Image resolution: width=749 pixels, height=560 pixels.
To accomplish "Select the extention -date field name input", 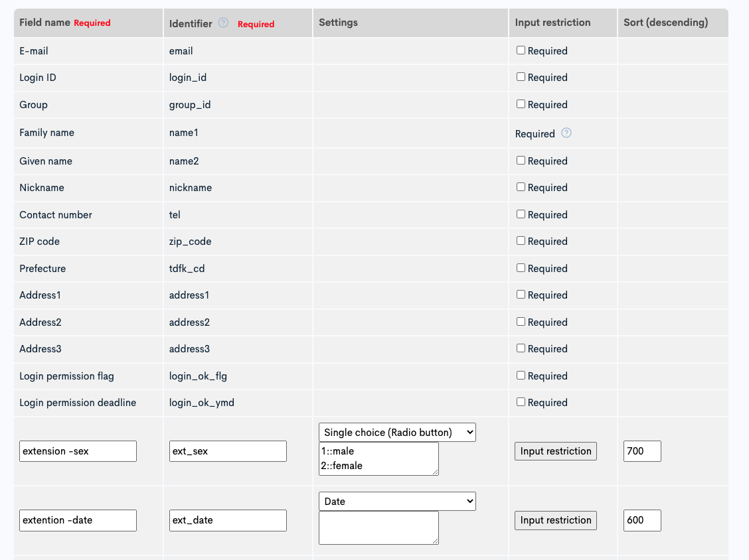I will click(x=78, y=520).
